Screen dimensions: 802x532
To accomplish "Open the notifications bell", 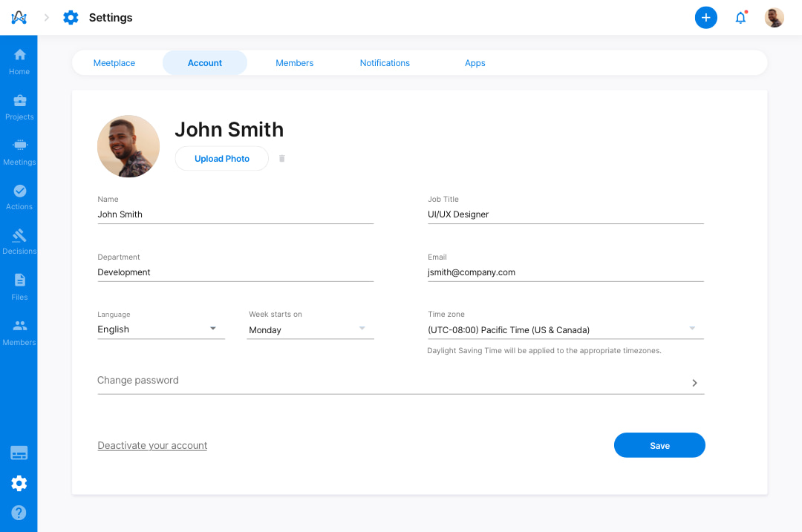I will point(740,17).
